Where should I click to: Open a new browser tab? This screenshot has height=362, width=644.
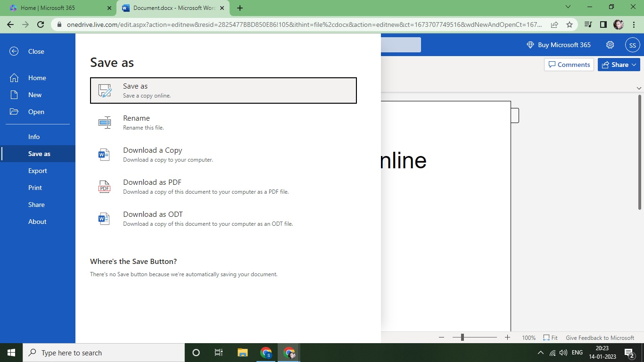[240, 8]
